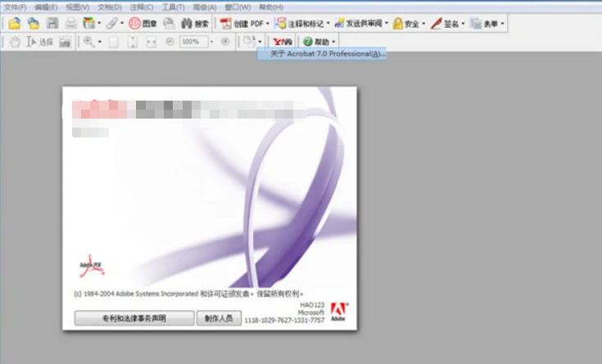Click the globe email icon beside 图章

point(169,24)
